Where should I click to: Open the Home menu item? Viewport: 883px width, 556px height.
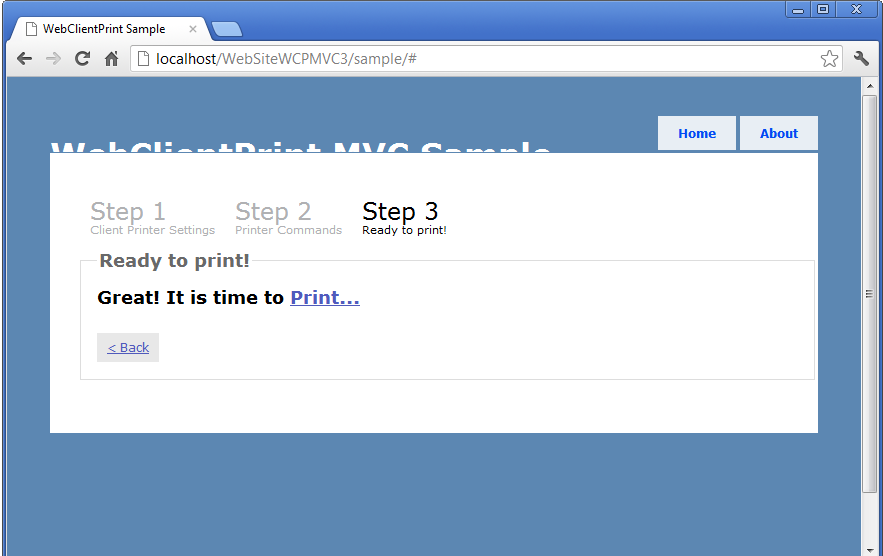pos(697,134)
